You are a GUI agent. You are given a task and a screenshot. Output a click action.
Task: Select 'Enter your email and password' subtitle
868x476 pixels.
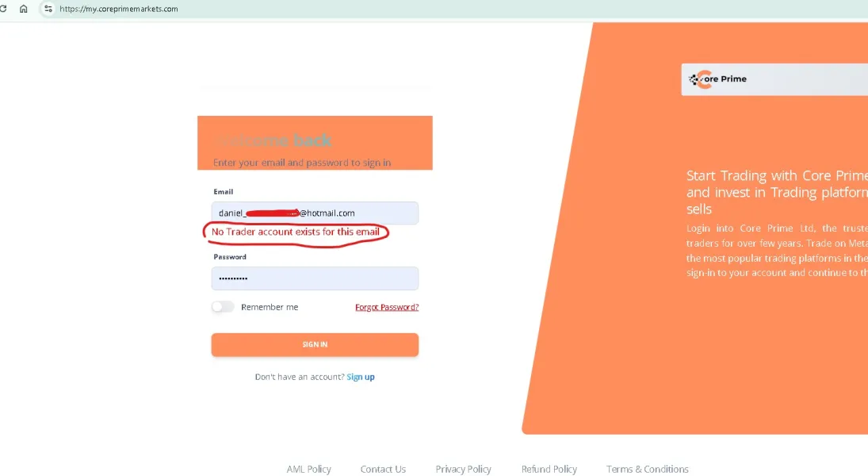click(302, 163)
